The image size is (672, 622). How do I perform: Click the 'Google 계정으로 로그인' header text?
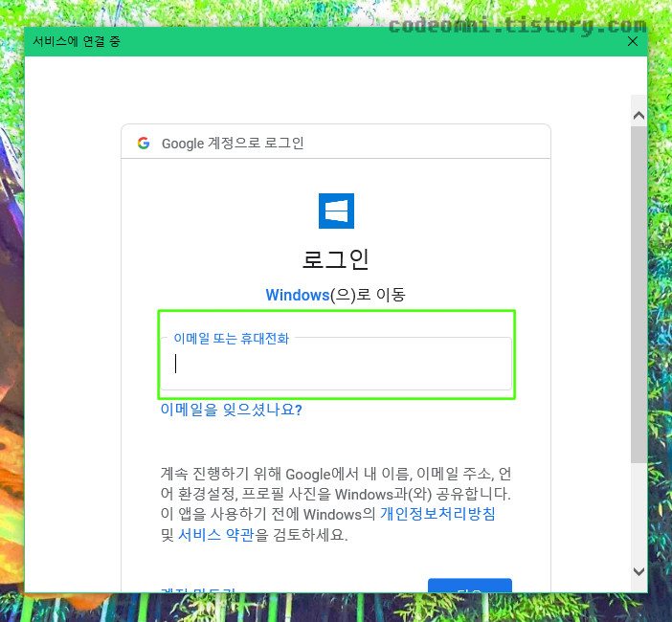(233, 144)
